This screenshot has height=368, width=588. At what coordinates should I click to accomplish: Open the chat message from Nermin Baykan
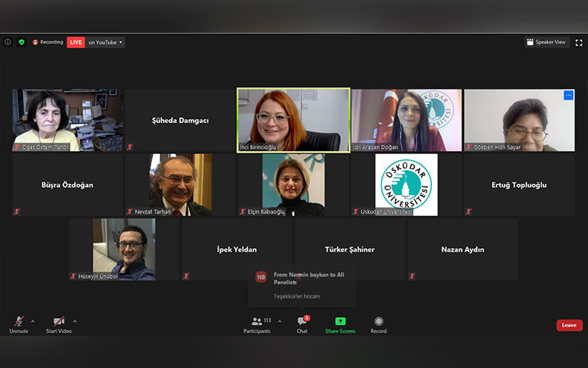[302, 285]
